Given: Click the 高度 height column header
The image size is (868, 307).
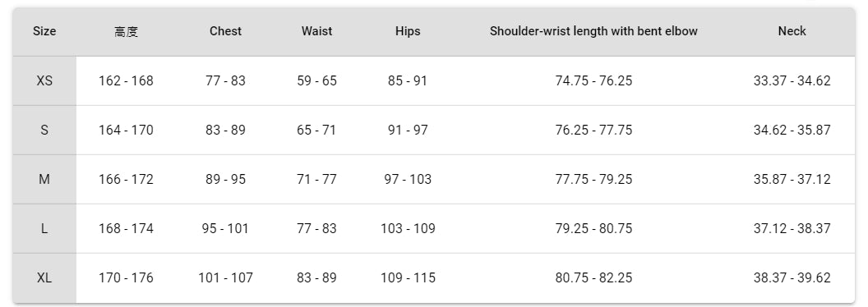Looking at the screenshot, I should (127, 31).
